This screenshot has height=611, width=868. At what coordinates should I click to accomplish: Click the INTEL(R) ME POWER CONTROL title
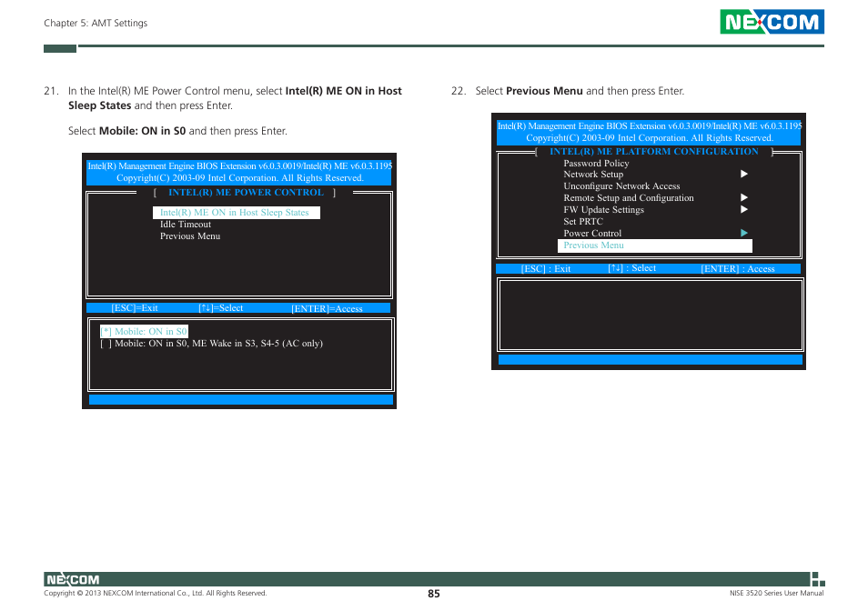pyautogui.click(x=246, y=193)
